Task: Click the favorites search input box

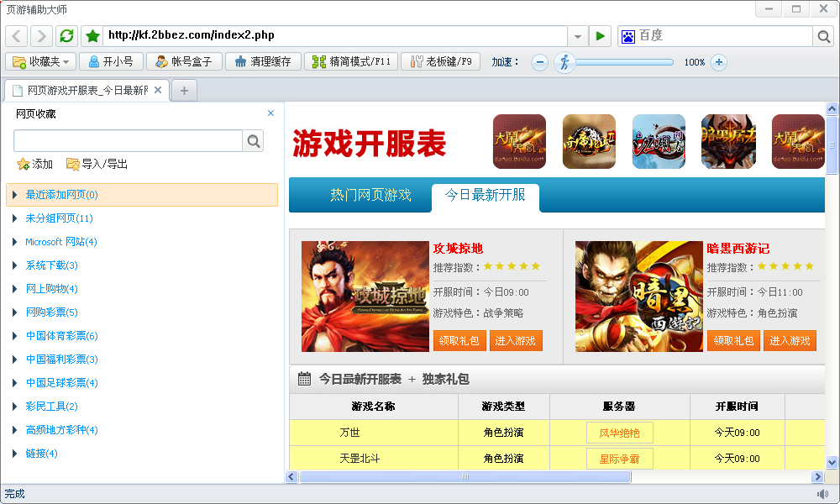Action: pyautogui.click(x=128, y=141)
